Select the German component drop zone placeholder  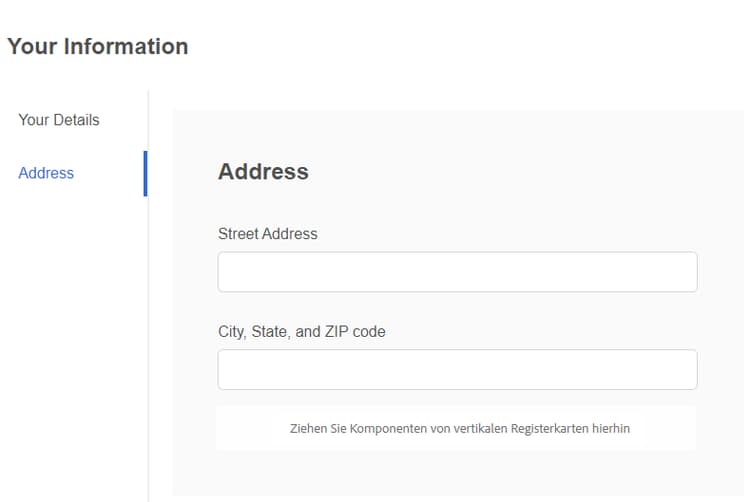[457, 428]
